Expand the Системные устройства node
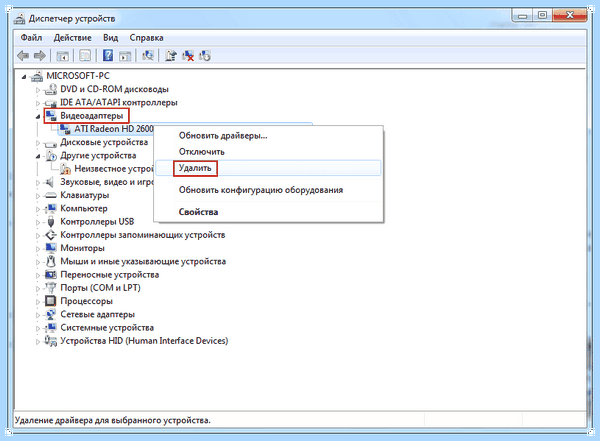This screenshot has height=441, width=600. tap(38, 328)
